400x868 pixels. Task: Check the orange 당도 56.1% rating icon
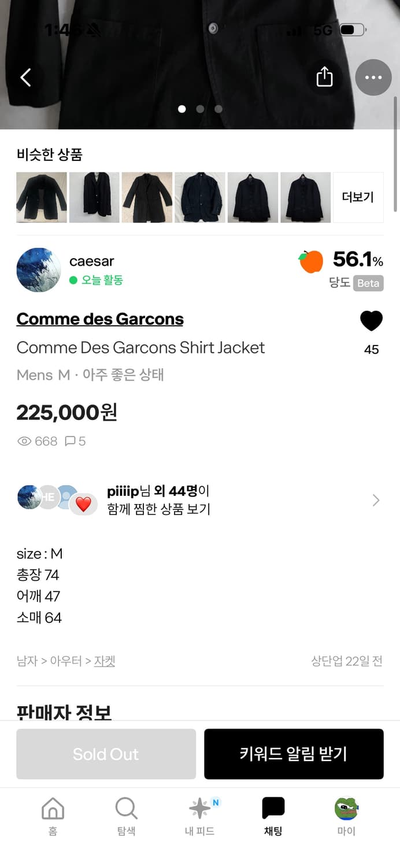pos(311,261)
